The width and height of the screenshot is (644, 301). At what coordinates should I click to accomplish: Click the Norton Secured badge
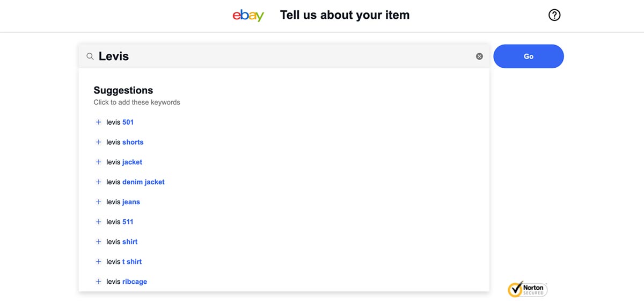point(528,289)
